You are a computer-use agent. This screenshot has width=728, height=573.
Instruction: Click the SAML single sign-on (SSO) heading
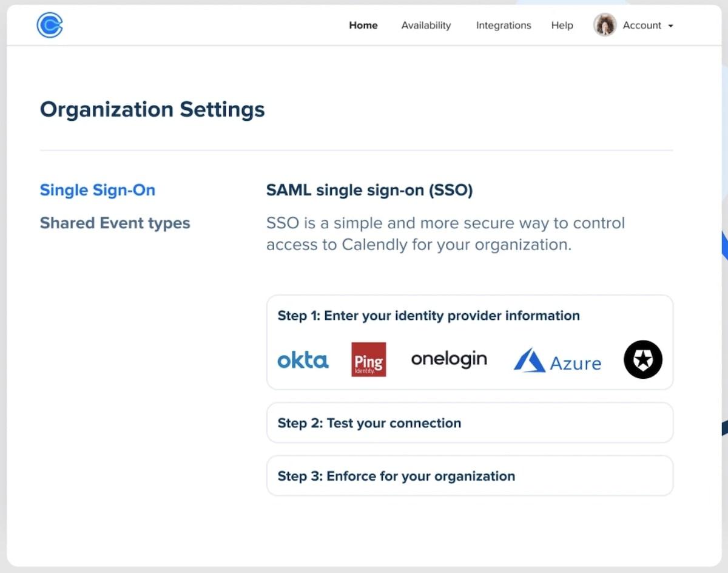click(x=369, y=190)
